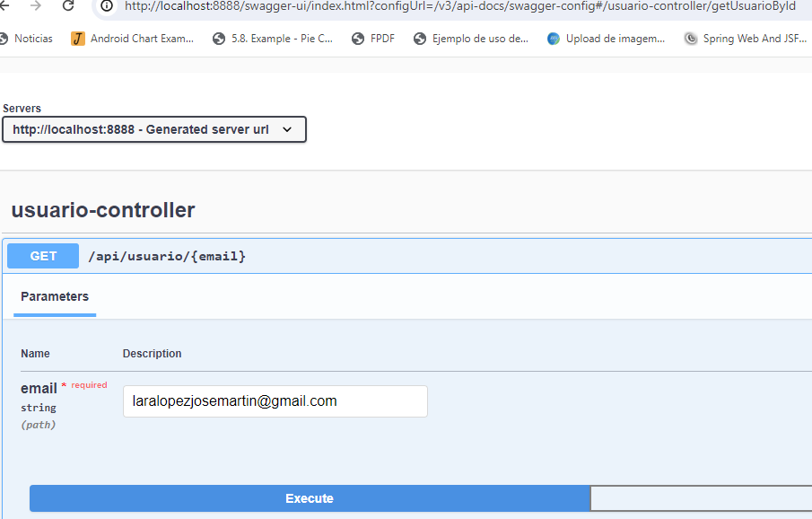Select the Parameters tab
812x519 pixels.
tap(55, 296)
